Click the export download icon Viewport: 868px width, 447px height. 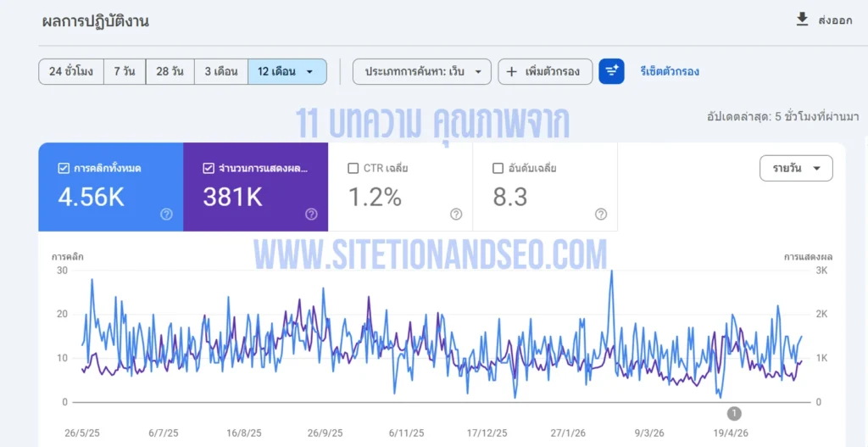pos(802,20)
